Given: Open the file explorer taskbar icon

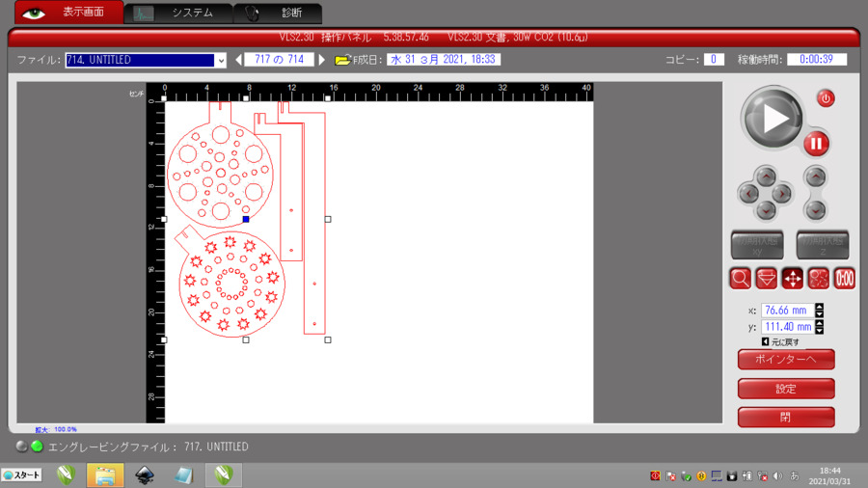Looking at the screenshot, I should (104, 475).
